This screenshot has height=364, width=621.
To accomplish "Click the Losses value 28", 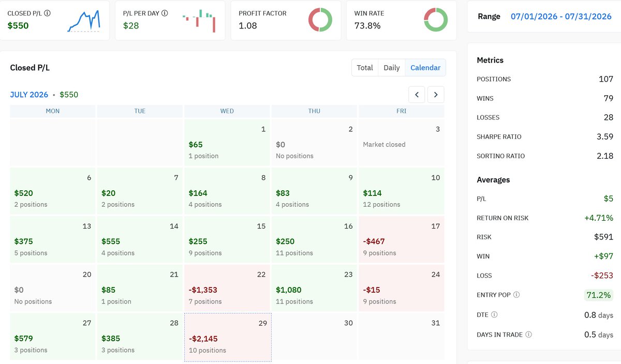I will click(x=608, y=117).
